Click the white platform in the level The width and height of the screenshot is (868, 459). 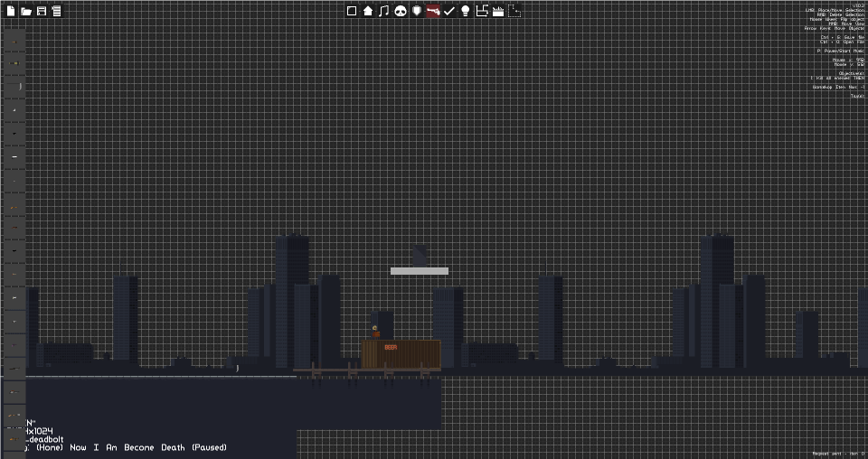click(x=419, y=271)
